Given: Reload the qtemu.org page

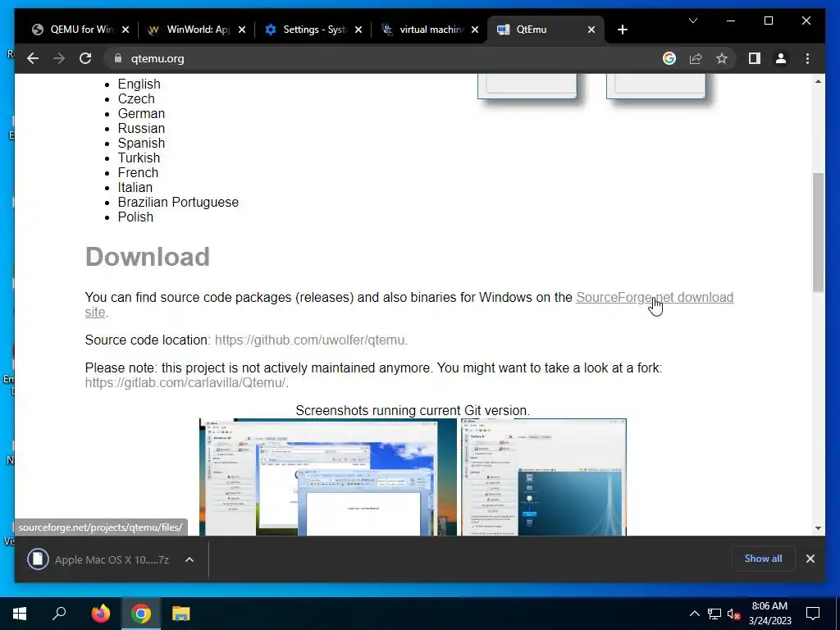Looking at the screenshot, I should pyautogui.click(x=85, y=58).
